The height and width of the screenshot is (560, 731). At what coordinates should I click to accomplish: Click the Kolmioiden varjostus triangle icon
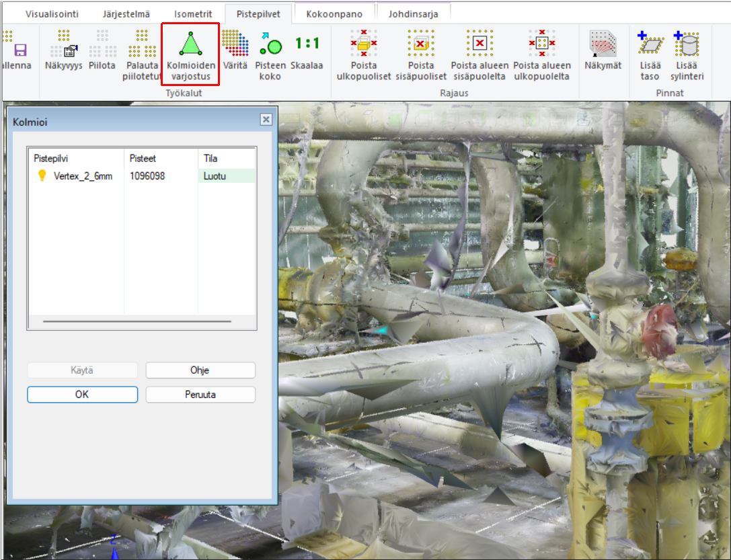[190, 45]
